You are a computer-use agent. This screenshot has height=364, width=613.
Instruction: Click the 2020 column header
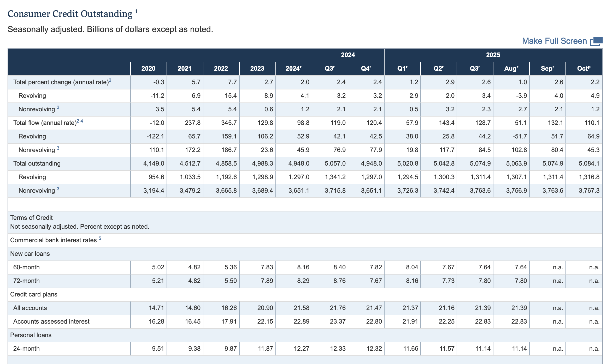(148, 69)
